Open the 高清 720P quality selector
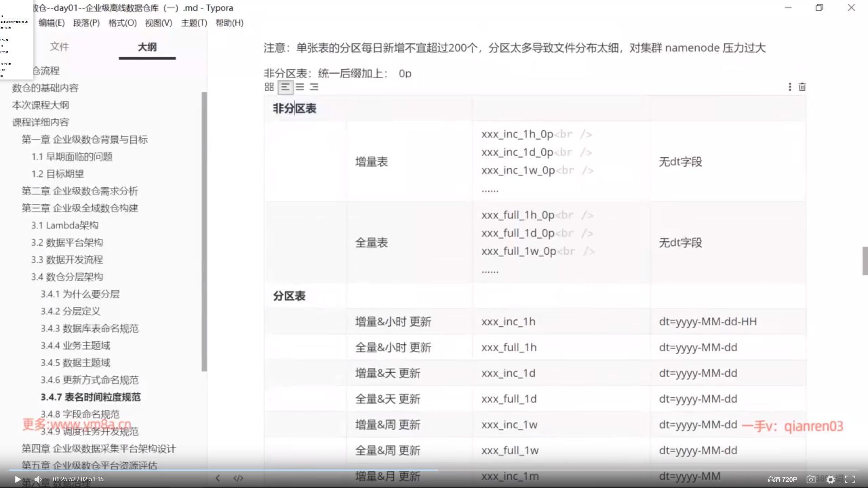Screen dimensions: 868x488 [x=782, y=479]
